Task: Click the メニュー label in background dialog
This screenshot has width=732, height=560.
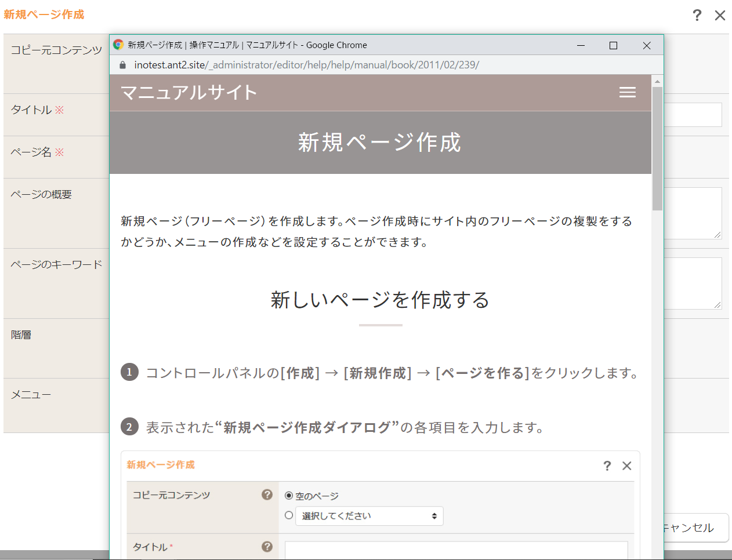Action: tap(31, 395)
